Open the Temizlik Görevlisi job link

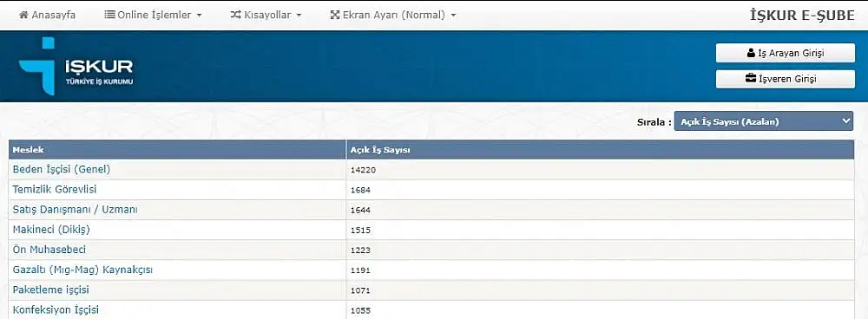coord(54,189)
